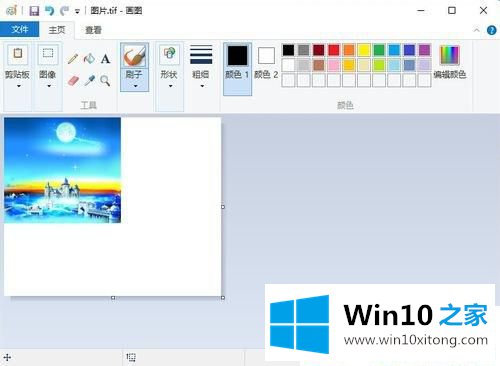Viewport: 500px width, 366px height.
Task: Click the Shapes (形状) icon
Action: coord(169,54)
